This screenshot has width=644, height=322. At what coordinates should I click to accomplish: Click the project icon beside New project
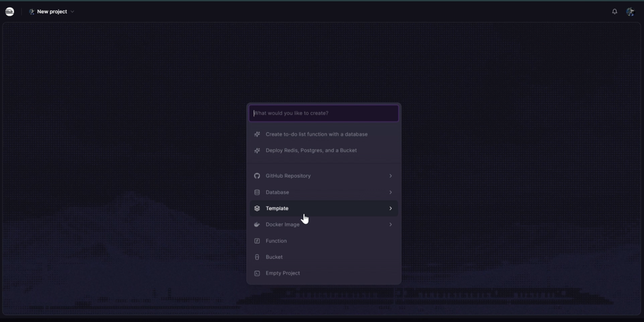(32, 12)
